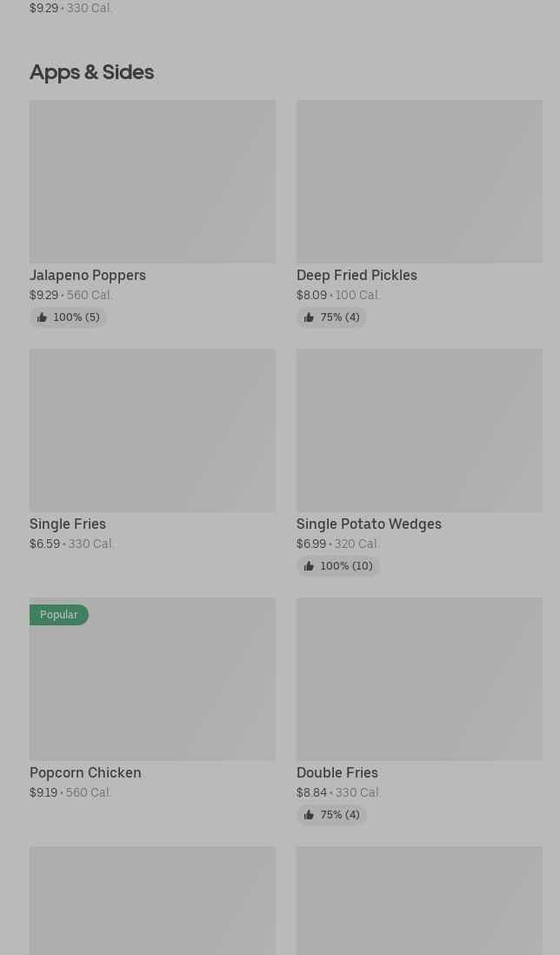
Task: Click the Popular badge on Popcorn Chicken
Action: (x=59, y=615)
